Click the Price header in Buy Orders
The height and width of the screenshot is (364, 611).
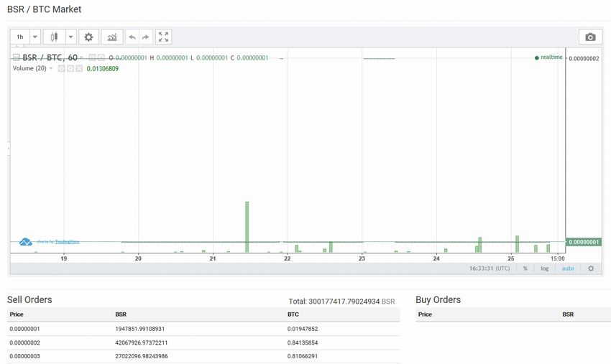pyautogui.click(x=425, y=314)
